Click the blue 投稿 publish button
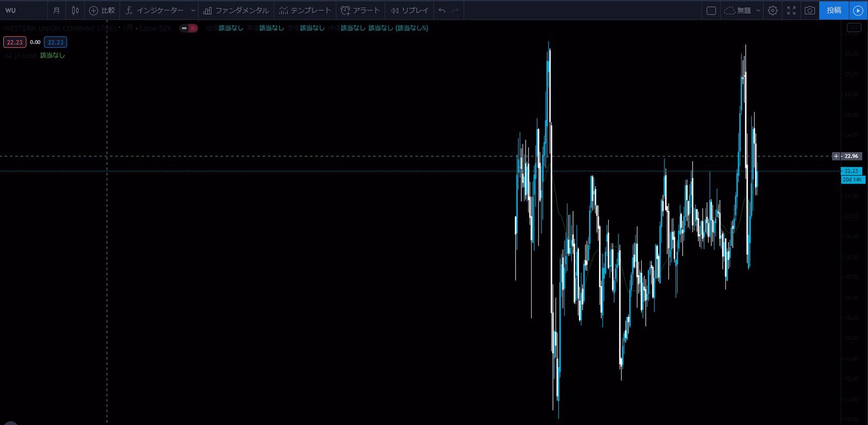Screen dimensions: 868x425 834,10
